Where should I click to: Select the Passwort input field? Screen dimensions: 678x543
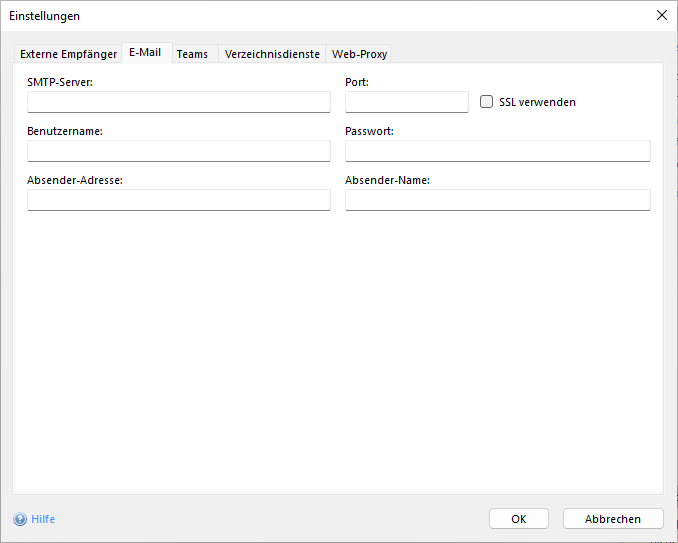click(497, 151)
